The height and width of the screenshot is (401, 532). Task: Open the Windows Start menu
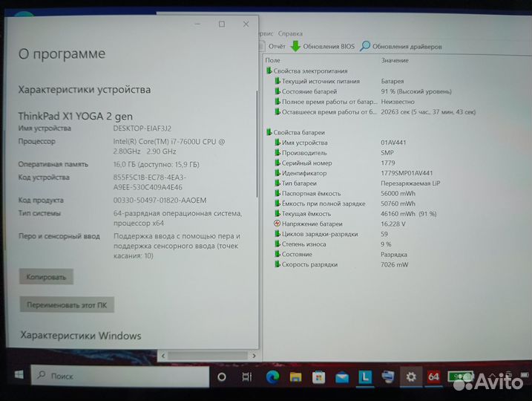[19, 375]
